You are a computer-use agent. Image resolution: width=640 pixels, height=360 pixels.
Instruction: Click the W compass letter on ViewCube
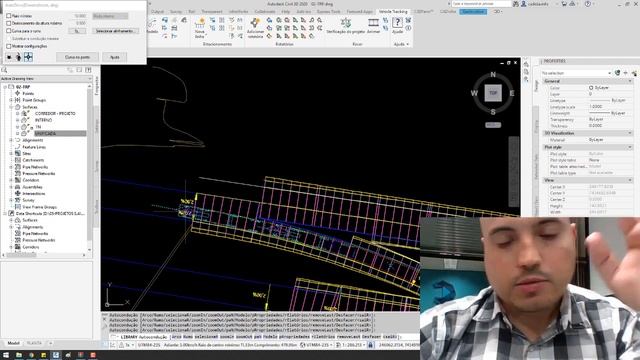tap(474, 93)
